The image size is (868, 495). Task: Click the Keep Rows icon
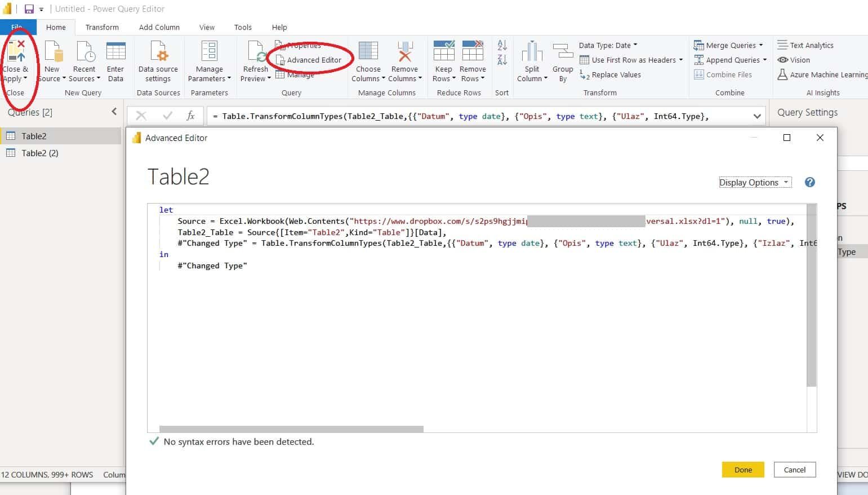click(444, 51)
